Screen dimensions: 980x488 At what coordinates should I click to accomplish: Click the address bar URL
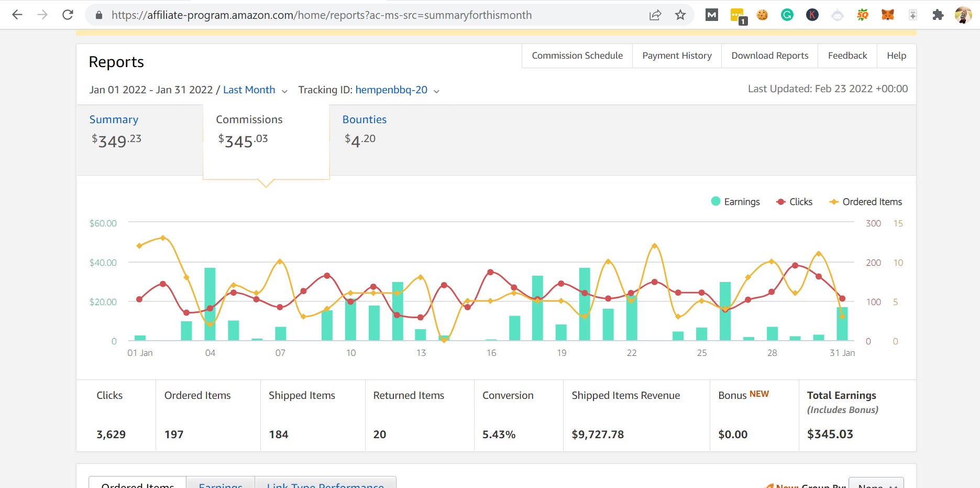(322, 15)
